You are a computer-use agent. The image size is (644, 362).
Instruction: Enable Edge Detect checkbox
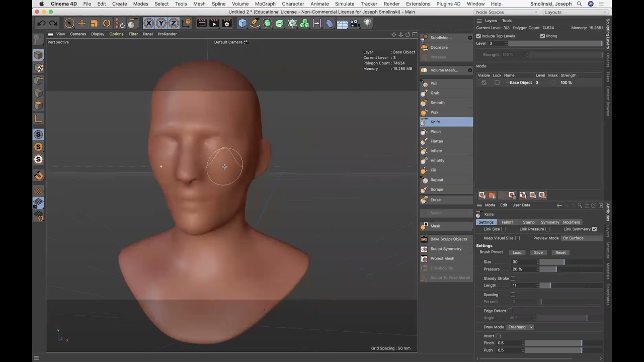click(x=510, y=311)
